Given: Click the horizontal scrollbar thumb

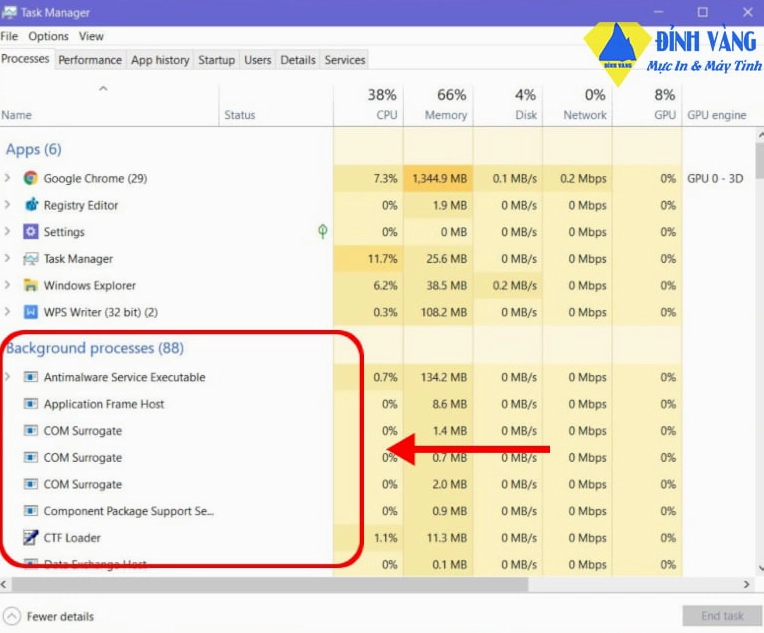Looking at the screenshot, I should (x=270, y=584).
